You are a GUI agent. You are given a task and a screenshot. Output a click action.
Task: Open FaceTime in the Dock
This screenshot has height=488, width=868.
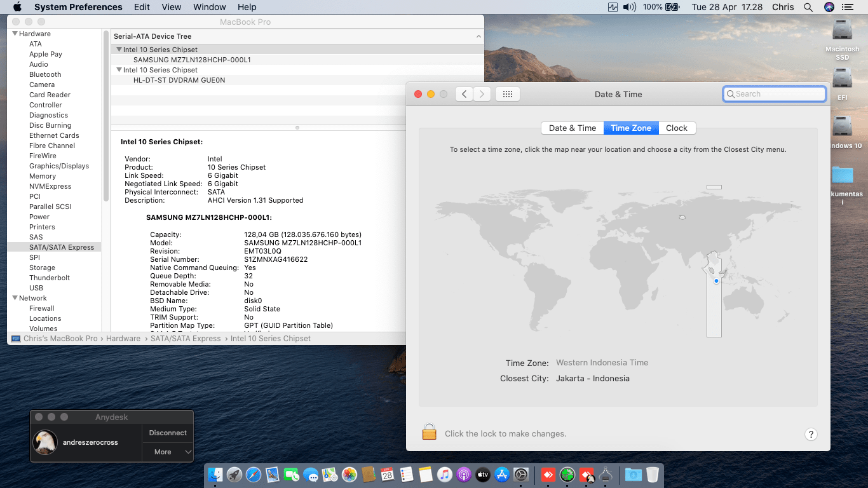(x=292, y=475)
